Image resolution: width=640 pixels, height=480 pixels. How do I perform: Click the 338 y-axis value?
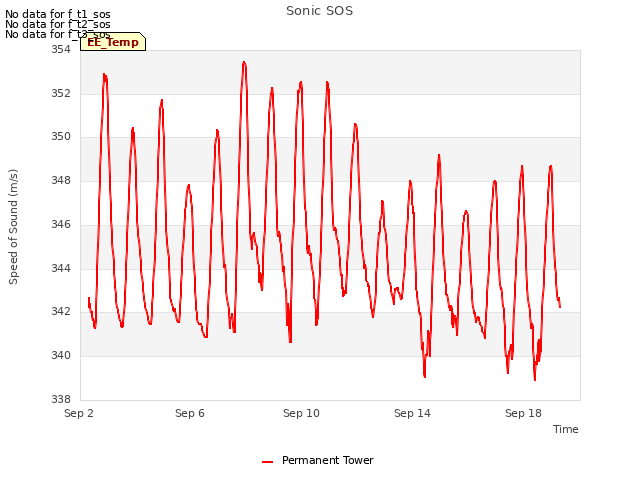coord(60,399)
